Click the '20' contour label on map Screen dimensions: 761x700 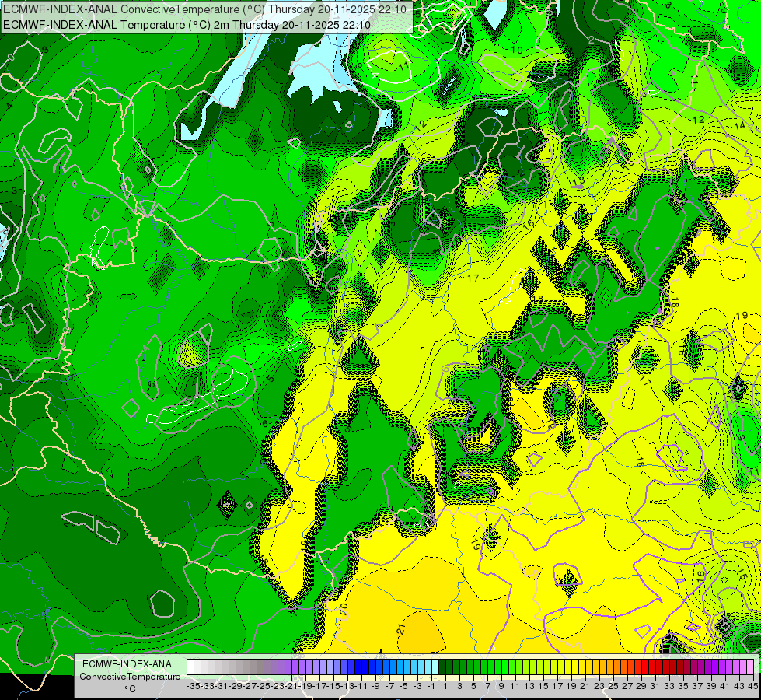point(343,608)
